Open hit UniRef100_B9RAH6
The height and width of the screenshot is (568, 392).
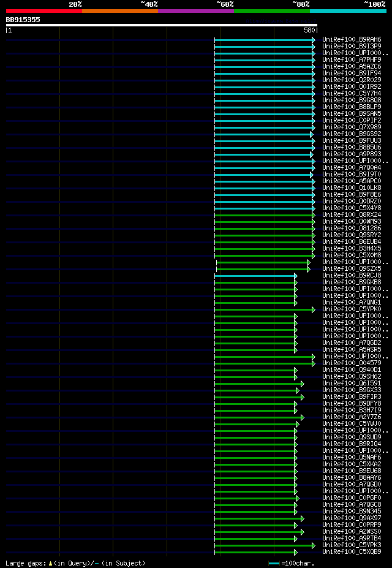coord(352,39)
